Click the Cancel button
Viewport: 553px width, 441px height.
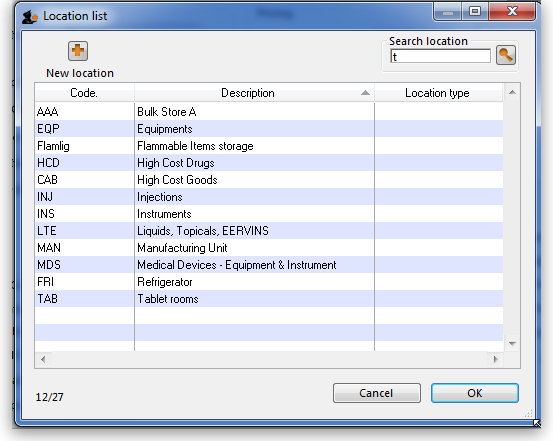(377, 393)
